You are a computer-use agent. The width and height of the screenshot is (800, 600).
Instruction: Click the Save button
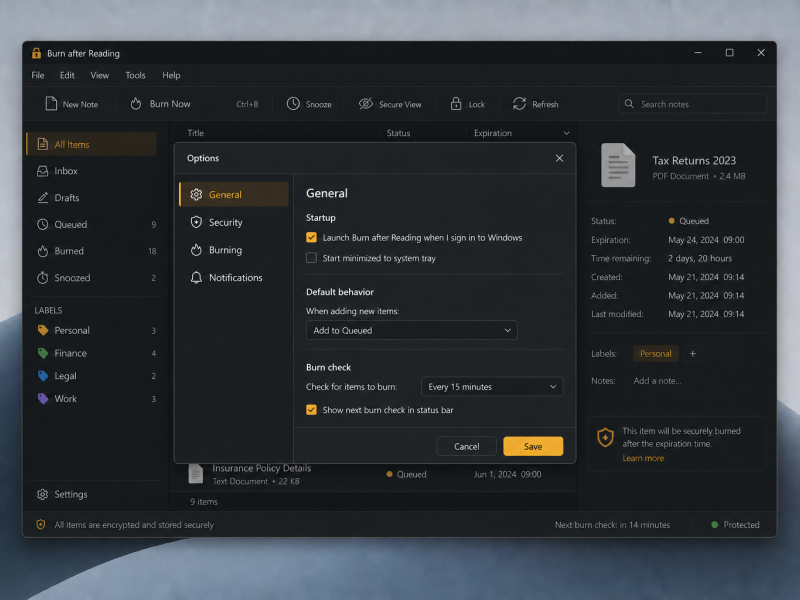(533, 446)
